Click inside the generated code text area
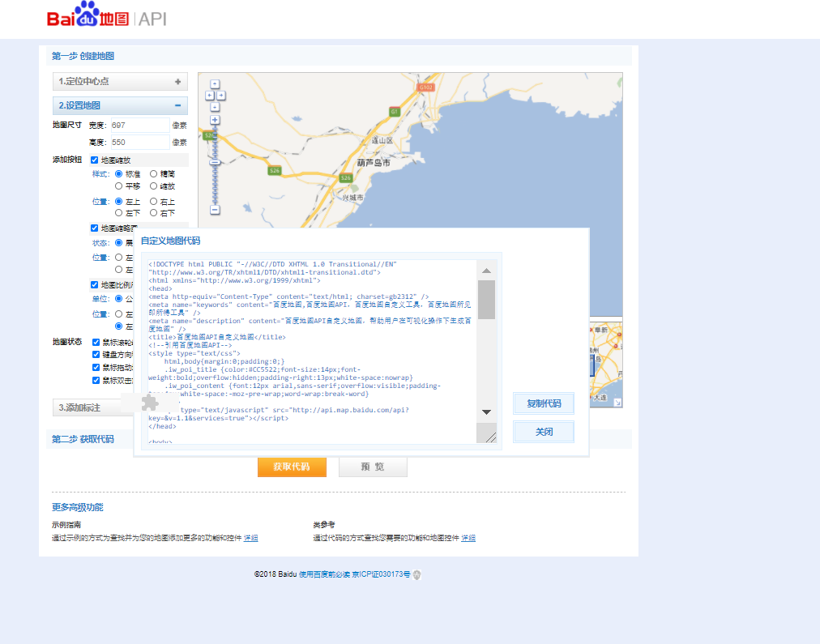The image size is (820, 644). pyautogui.click(x=312, y=352)
